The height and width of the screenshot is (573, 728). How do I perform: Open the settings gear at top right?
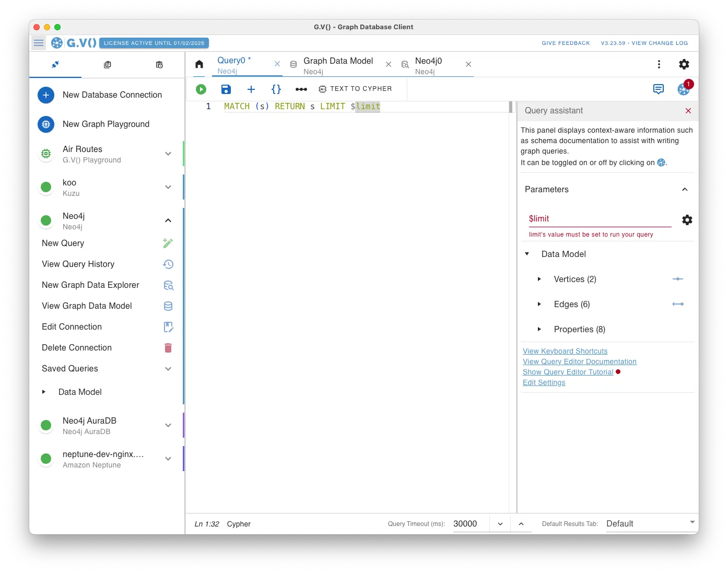click(684, 64)
